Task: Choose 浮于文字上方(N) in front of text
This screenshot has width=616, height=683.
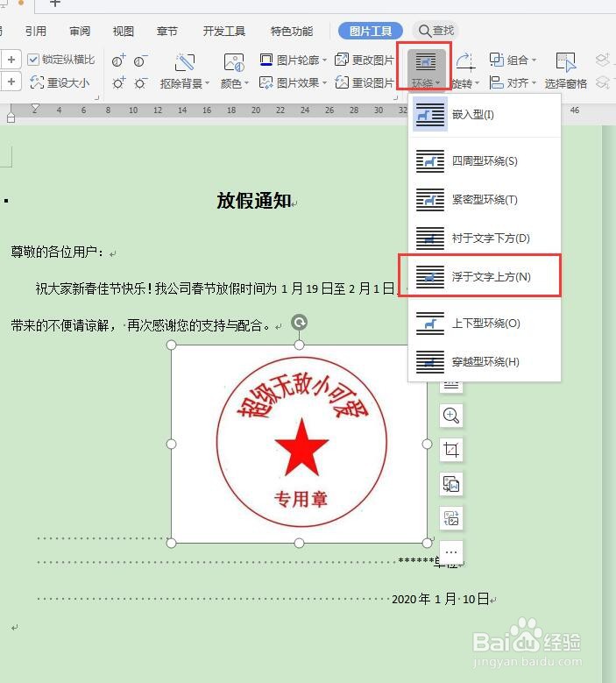Action: [x=484, y=276]
